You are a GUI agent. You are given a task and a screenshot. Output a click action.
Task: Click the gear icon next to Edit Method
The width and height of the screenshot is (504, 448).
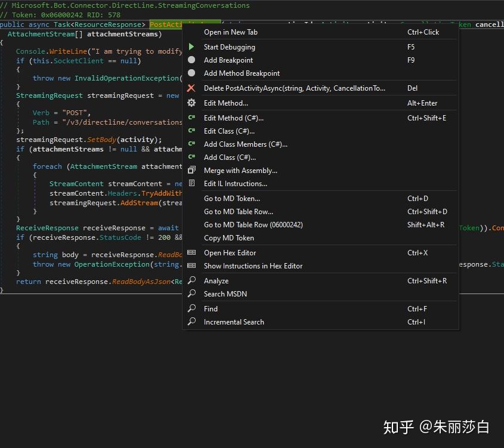tap(191, 103)
